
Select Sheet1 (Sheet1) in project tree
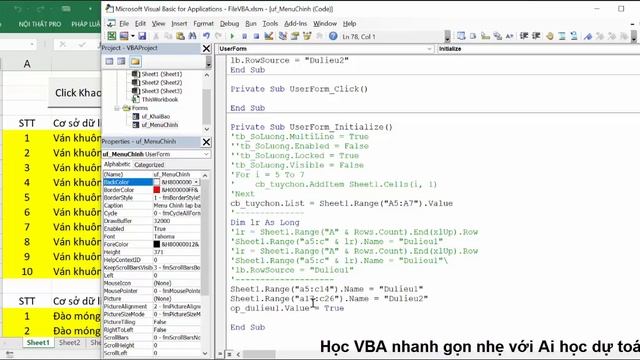coord(162,74)
